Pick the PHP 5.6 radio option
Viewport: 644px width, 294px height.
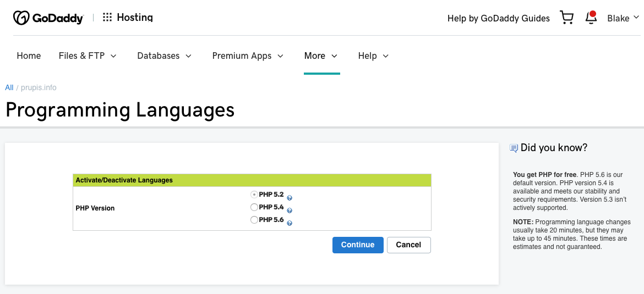point(254,220)
